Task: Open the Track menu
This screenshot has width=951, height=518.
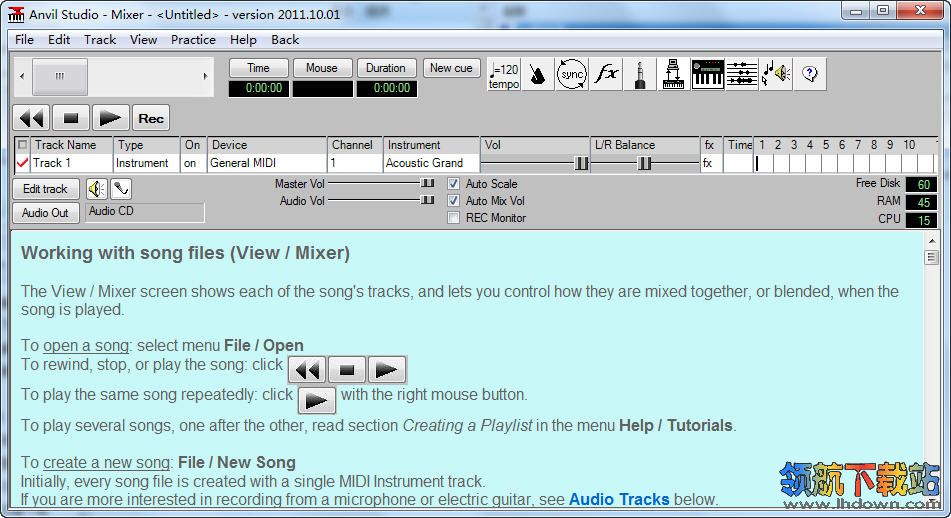Action: click(x=99, y=39)
